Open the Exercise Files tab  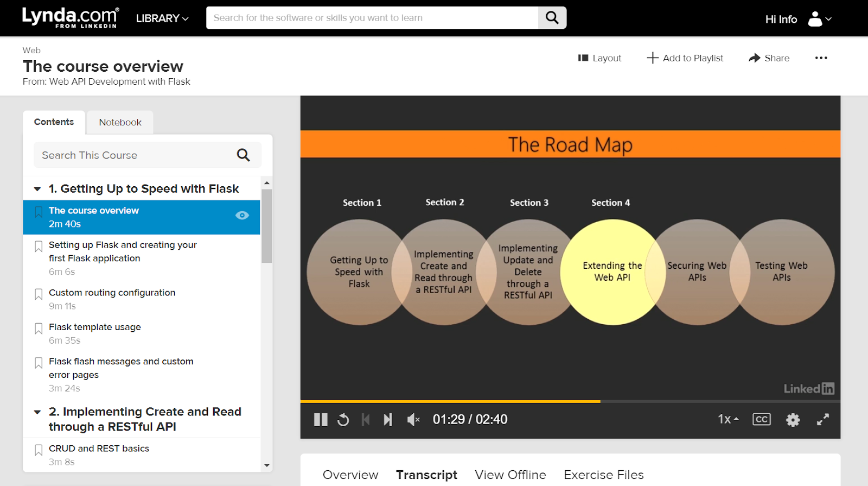(x=604, y=475)
